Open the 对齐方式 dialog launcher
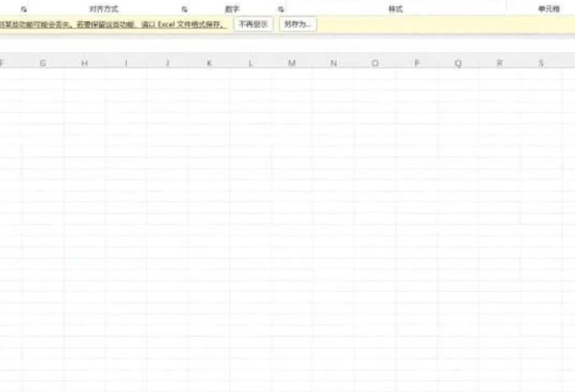This screenshot has width=575, height=392. point(184,9)
